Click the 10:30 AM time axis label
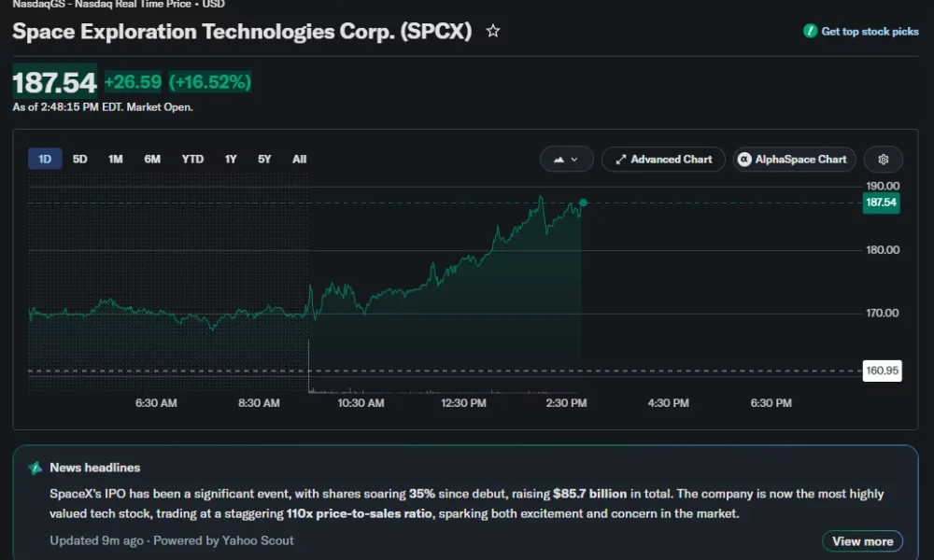Screen dimensions: 934x560 coord(361,403)
